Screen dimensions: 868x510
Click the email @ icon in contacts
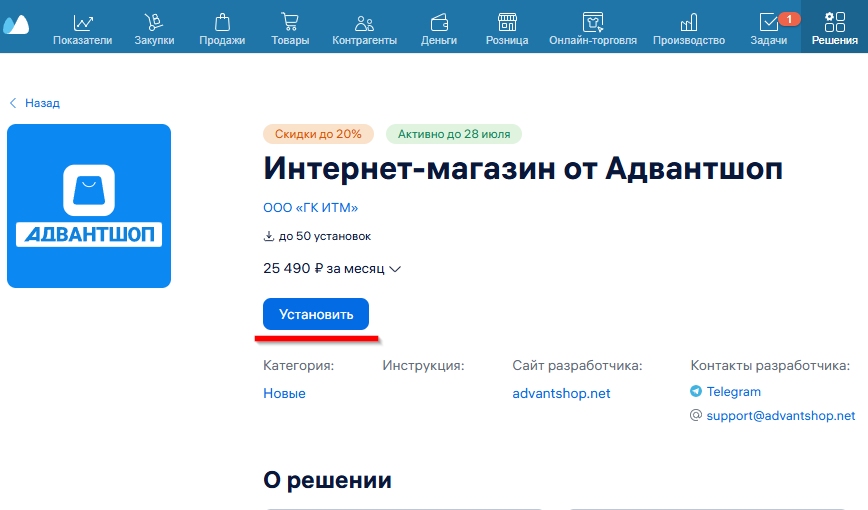tap(696, 415)
